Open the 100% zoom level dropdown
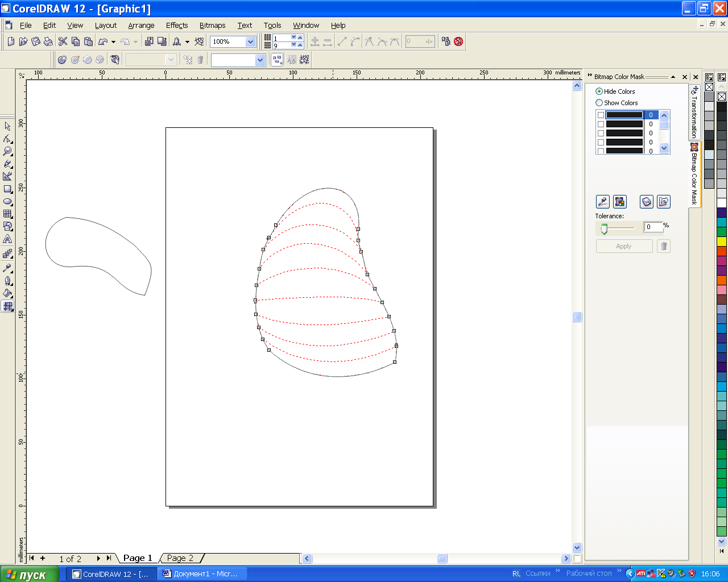Image resolution: width=728 pixels, height=582 pixels. pos(250,41)
